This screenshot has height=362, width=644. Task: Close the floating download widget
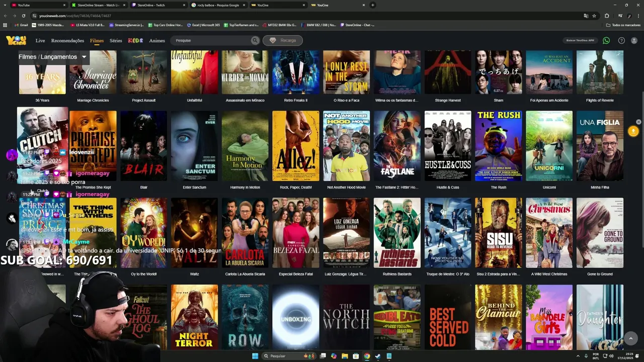coord(638,122)
